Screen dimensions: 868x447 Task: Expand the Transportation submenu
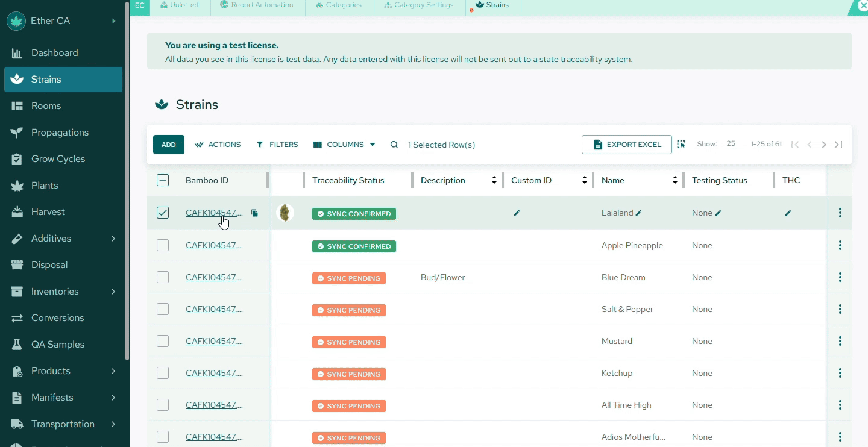113,424
